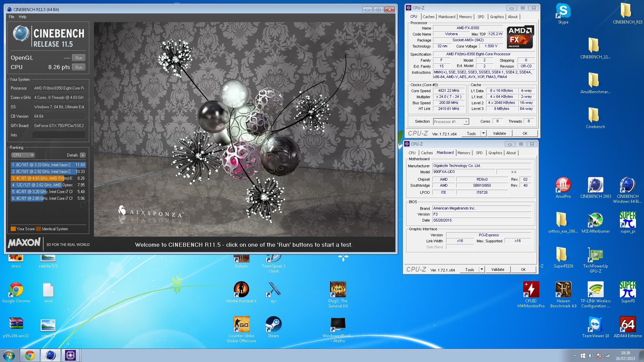Screen dimensions: 644x362
Task: Run the OpenGL benchmark test
Action: [79, 58]
